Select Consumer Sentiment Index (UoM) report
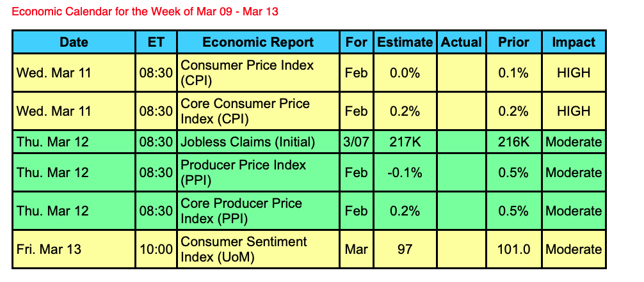Screen dimensions: 644x282 [x=244, y=249]
